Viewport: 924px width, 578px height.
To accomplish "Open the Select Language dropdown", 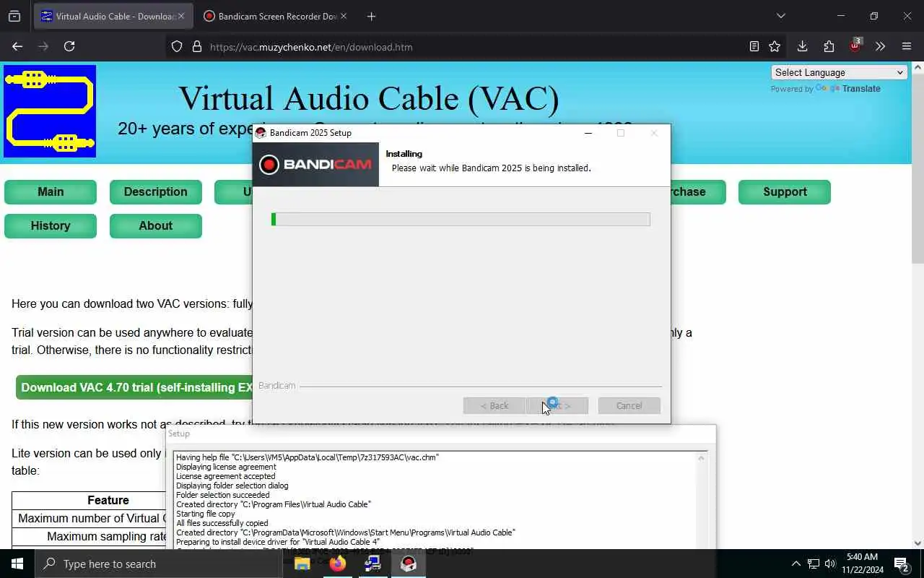I will point(839,72).
